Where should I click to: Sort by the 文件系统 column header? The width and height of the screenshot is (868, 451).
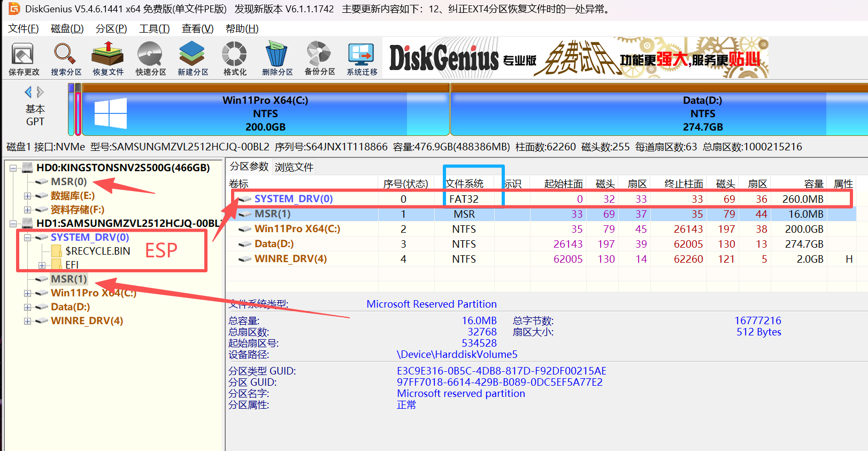[465, 184]
